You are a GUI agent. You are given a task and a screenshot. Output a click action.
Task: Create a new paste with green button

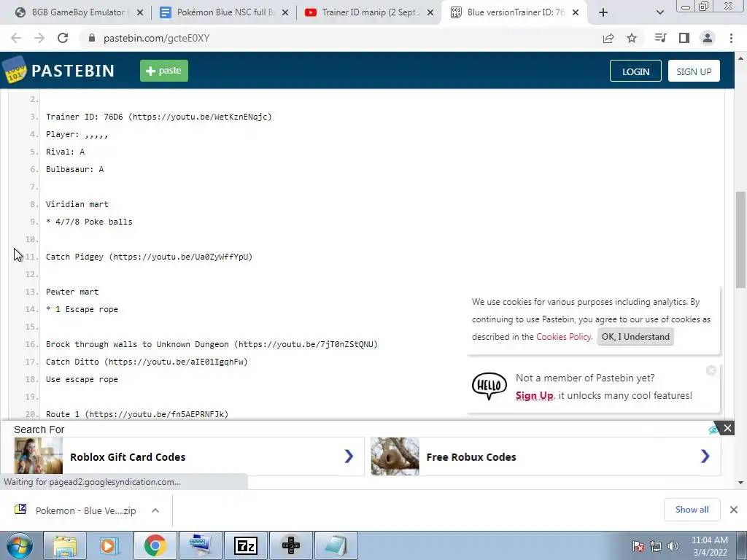164,71
